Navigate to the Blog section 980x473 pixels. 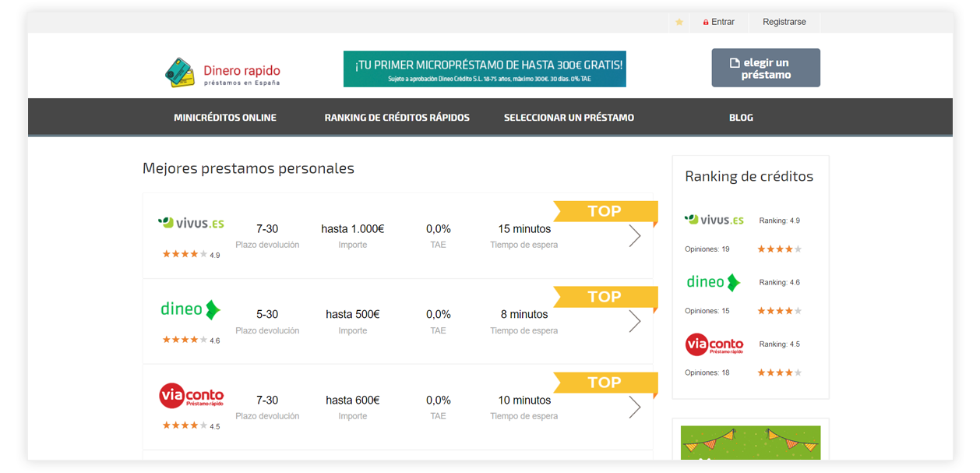[741, 118]
